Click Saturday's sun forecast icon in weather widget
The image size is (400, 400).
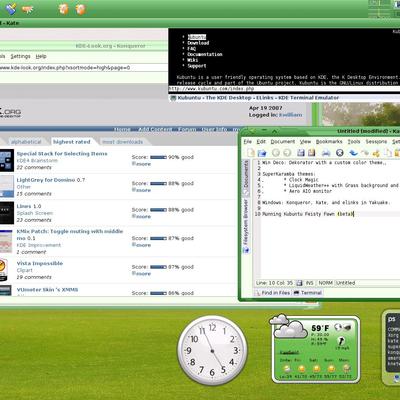(316, 369)
